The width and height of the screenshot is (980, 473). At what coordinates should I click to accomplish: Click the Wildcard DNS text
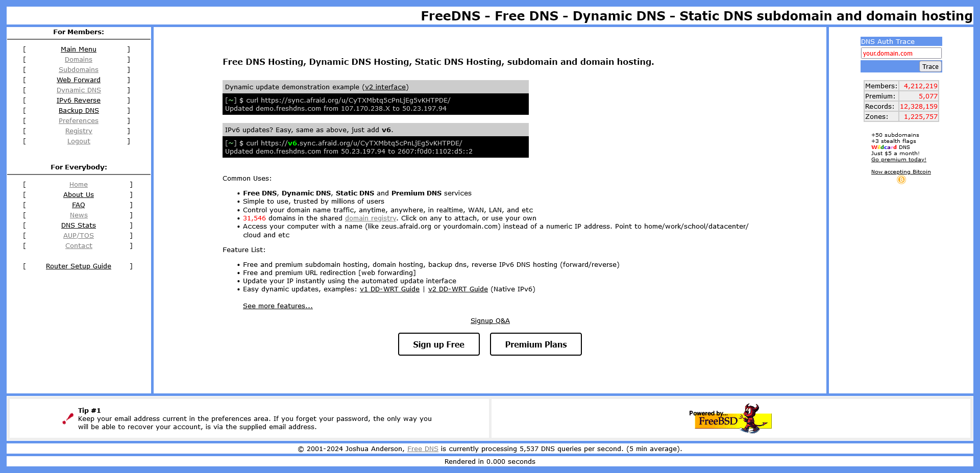pyautogui.click(x=891, y=147)
